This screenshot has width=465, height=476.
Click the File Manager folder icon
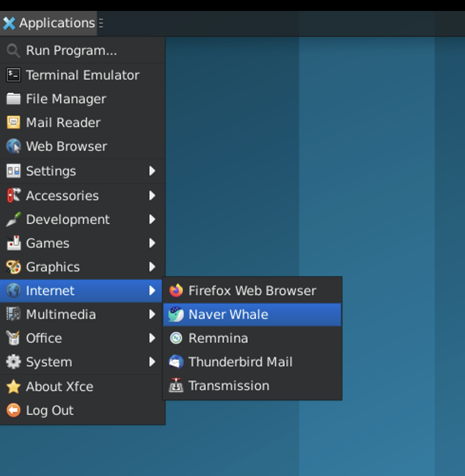[x=13, y=99]
